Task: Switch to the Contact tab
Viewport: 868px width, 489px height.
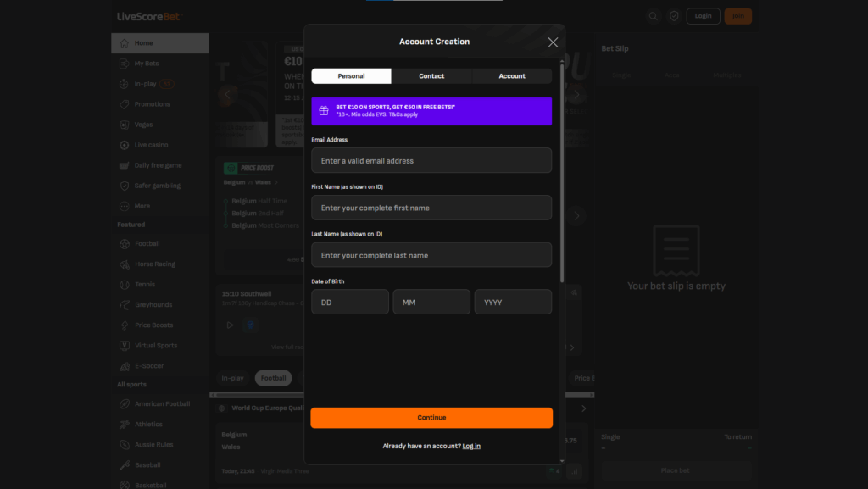Action: pos(431,76)
